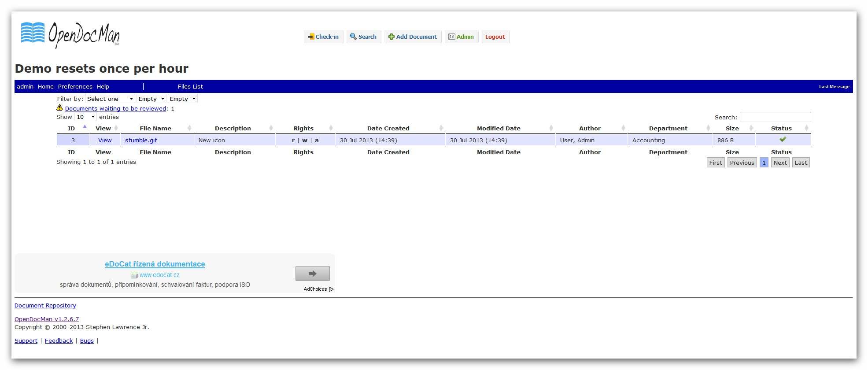Sort by the File Name column header
Screen dimensions: 868x370
[x=157, y=128]
